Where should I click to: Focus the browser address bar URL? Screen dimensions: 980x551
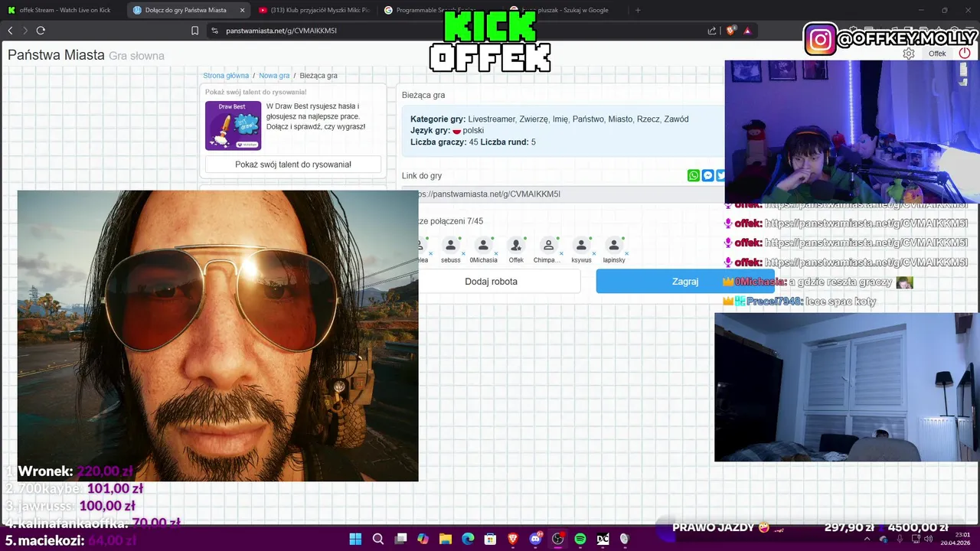281,31
